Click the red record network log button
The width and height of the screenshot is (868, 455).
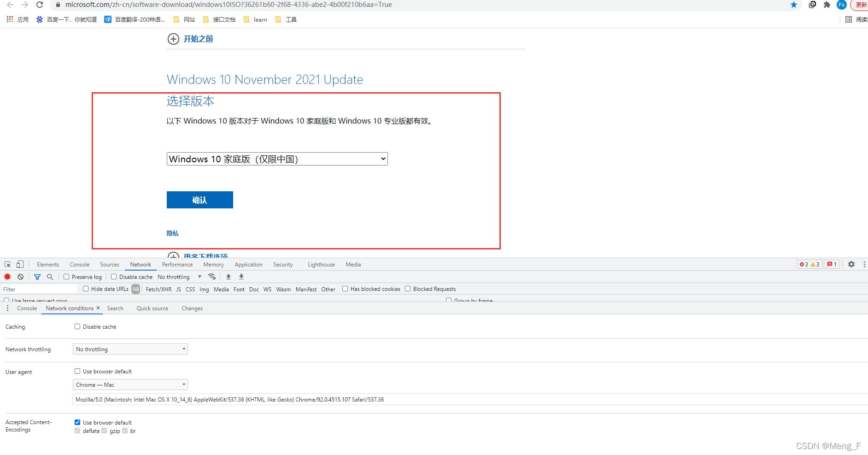click(x=7, y=277)
